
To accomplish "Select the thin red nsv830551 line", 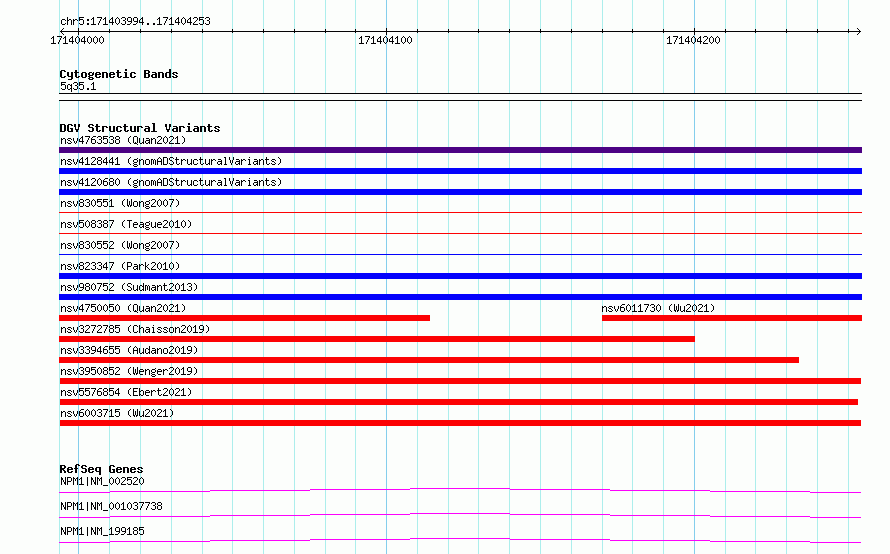I will pyautogui.click(x=460, y=212).
